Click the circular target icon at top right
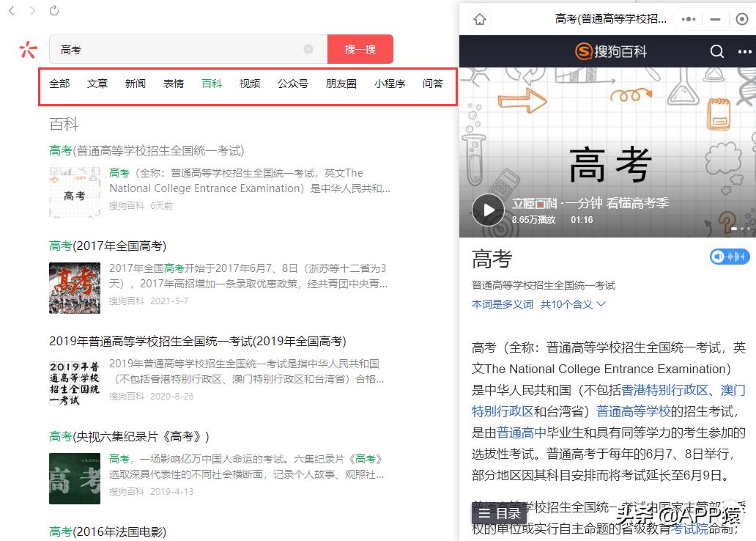756x541 pixels. [741, 20]
